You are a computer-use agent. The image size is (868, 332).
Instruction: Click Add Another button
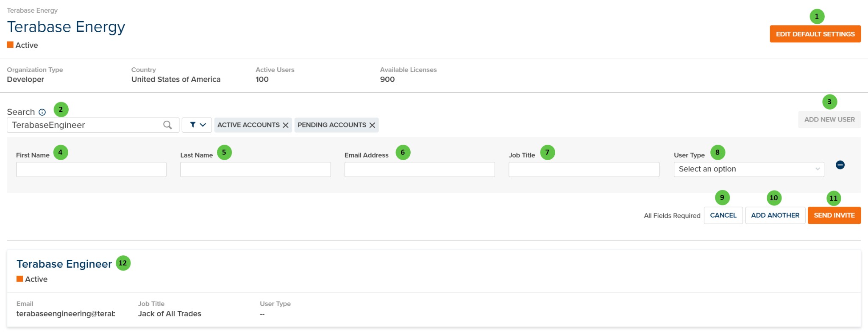(775, 215)
